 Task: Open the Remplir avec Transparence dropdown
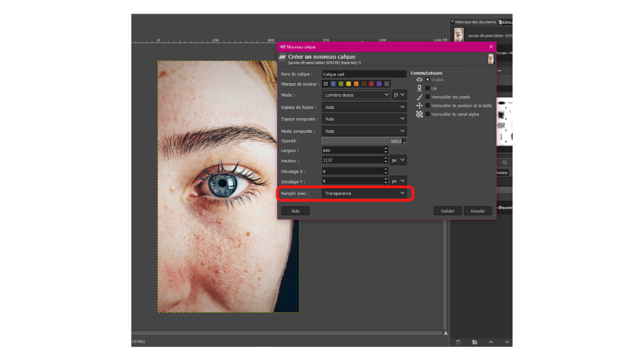pyautogui.click(x=365, y=193)
